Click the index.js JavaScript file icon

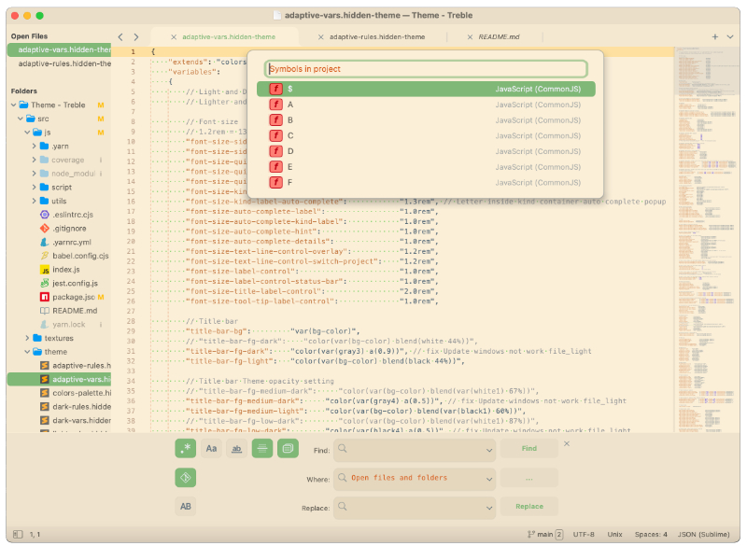45,269
